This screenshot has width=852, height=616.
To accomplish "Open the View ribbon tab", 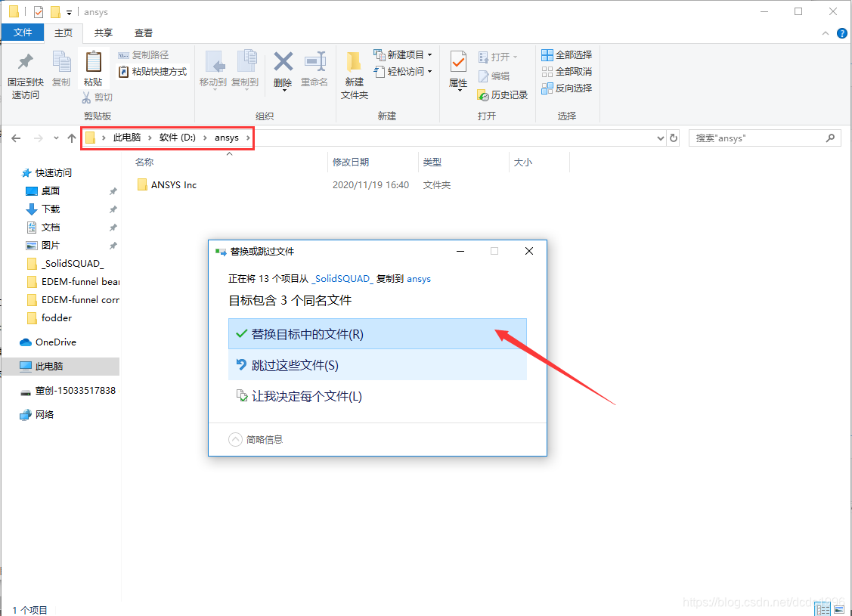I will [144, 33].
